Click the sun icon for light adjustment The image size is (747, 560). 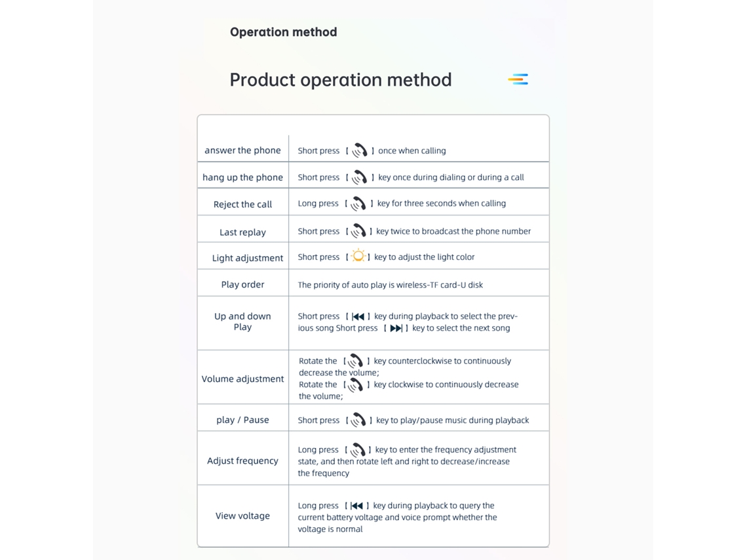pyautogui.click(x=358, y=256)
